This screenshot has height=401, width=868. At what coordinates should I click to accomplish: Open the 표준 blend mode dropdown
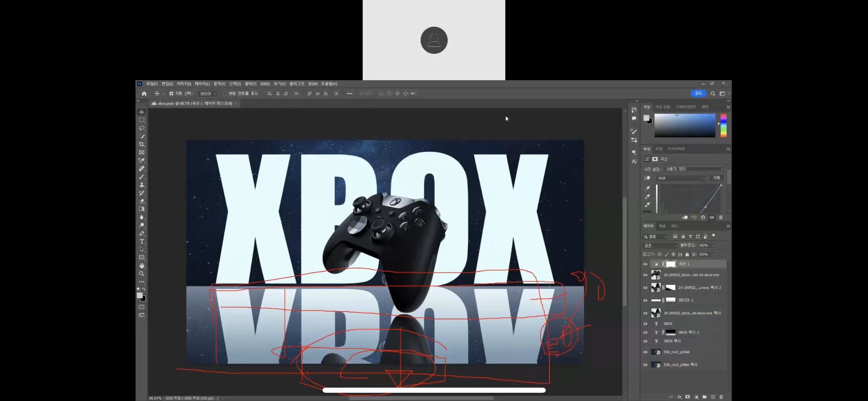(660, 246)
